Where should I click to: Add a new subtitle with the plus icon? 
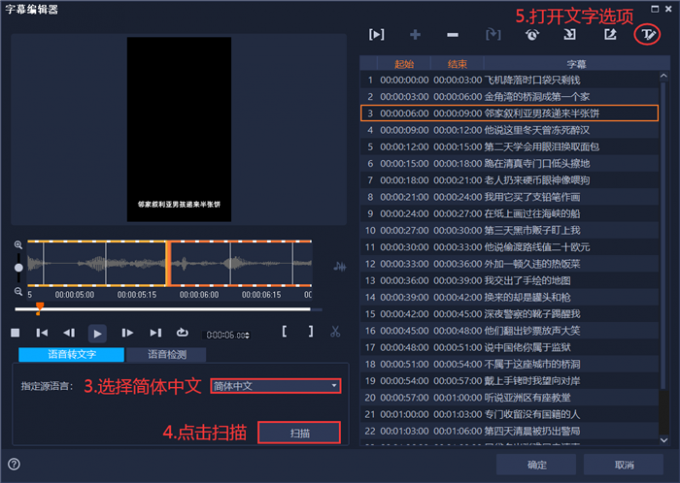point(415,35)
